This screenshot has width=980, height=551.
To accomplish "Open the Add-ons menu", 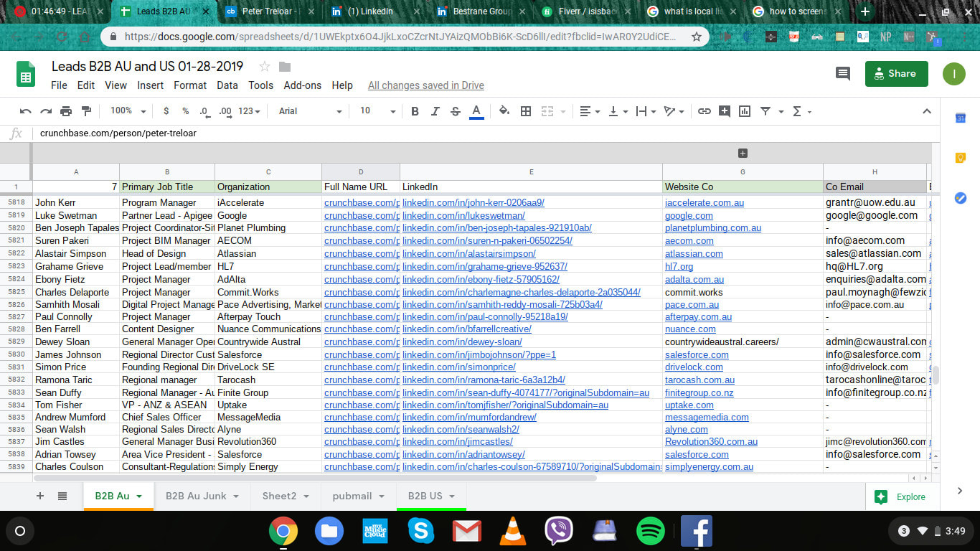I will click(303, 85).
